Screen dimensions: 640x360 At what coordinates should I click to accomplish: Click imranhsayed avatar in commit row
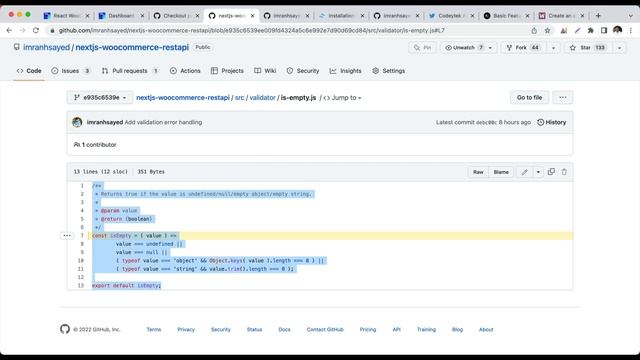77,122
